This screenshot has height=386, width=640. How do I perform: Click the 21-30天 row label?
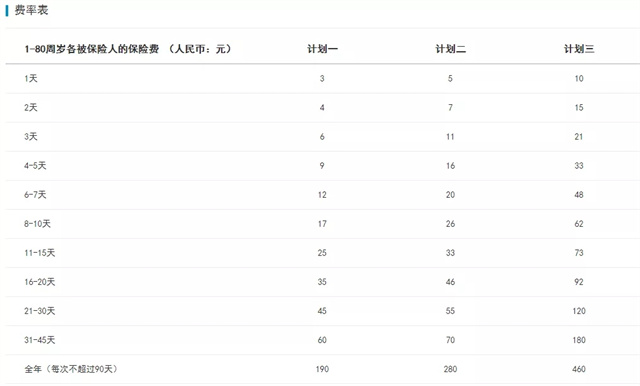[x=40, y=311]
